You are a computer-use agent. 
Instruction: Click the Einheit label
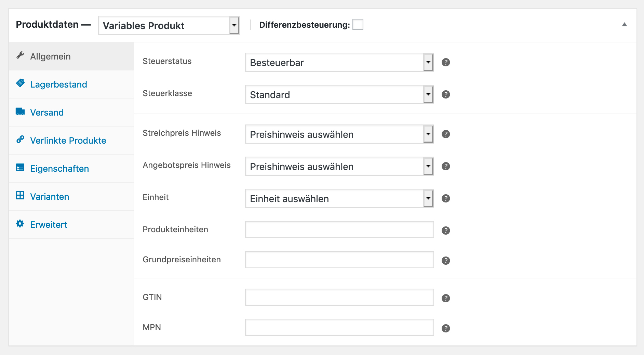pyautogui.click(x=156, y=197)
